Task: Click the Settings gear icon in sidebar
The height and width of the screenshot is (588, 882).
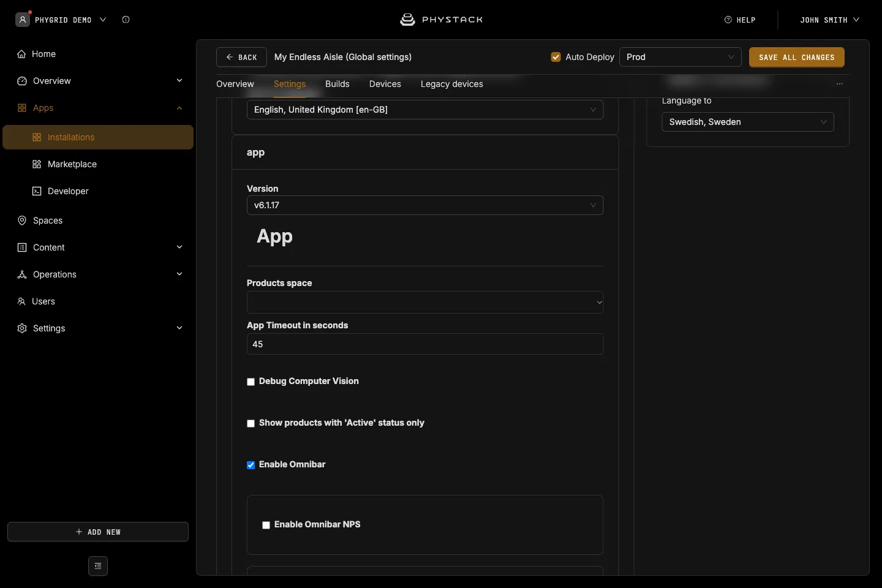Action: (x=22, y=328)
